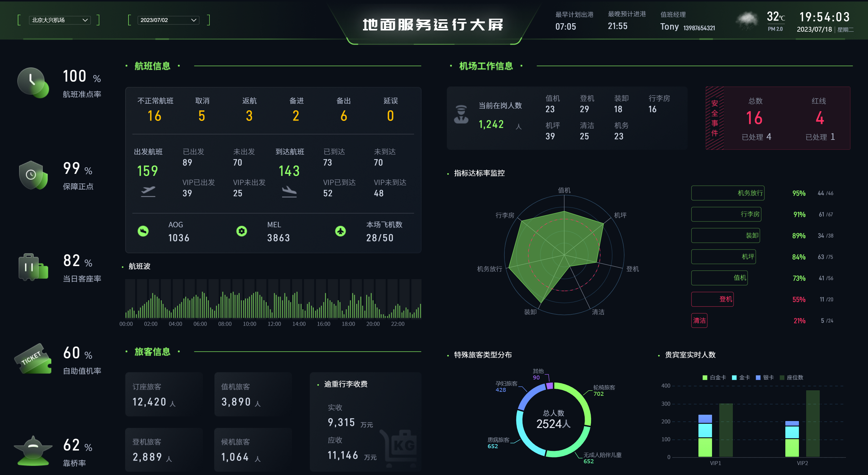
Task: Click the 航班信息 section header
Action: [x=152, y=66]
